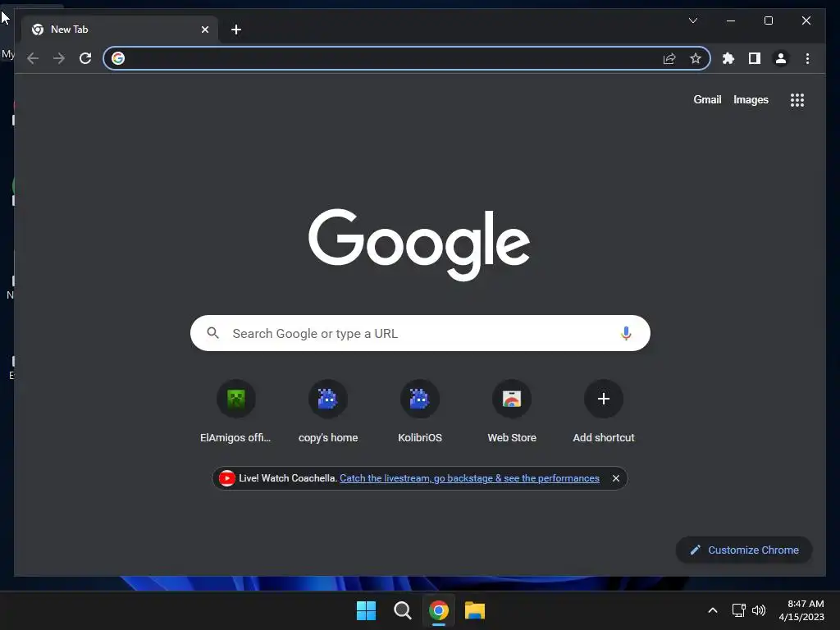Click Chrome in the taskbar
Image resolution: width=840 pixels, height=630 pixels.
(439, 610)
